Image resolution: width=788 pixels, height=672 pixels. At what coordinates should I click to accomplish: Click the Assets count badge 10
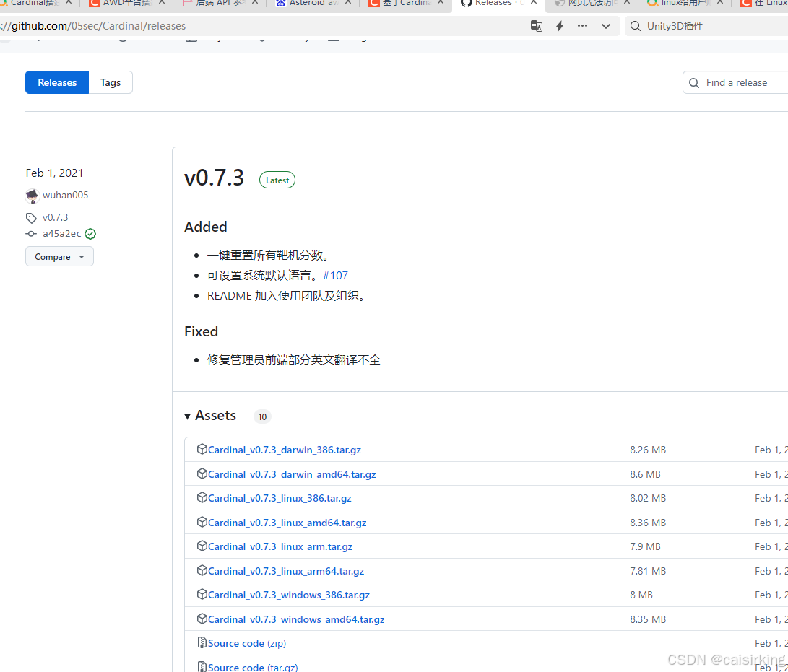pyautogui.click(x=262, y=416)
